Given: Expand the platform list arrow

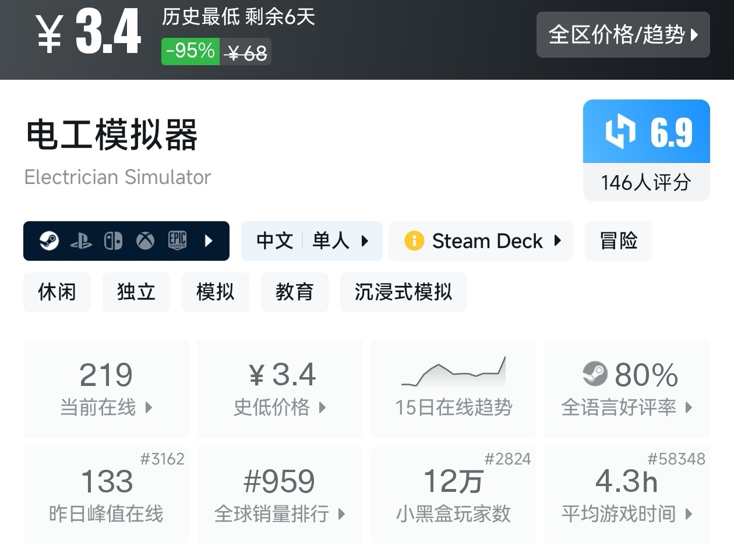Looking at the screenshot, I should pos(209,241).
